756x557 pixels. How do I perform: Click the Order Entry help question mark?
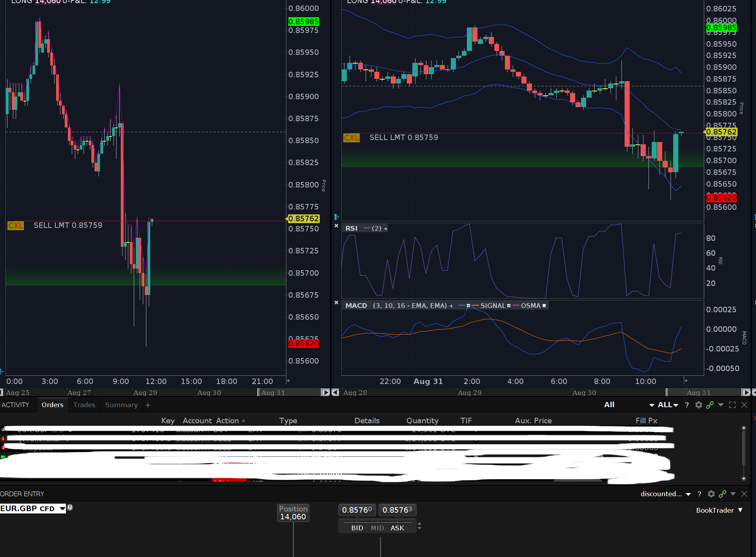pos(700,494)
